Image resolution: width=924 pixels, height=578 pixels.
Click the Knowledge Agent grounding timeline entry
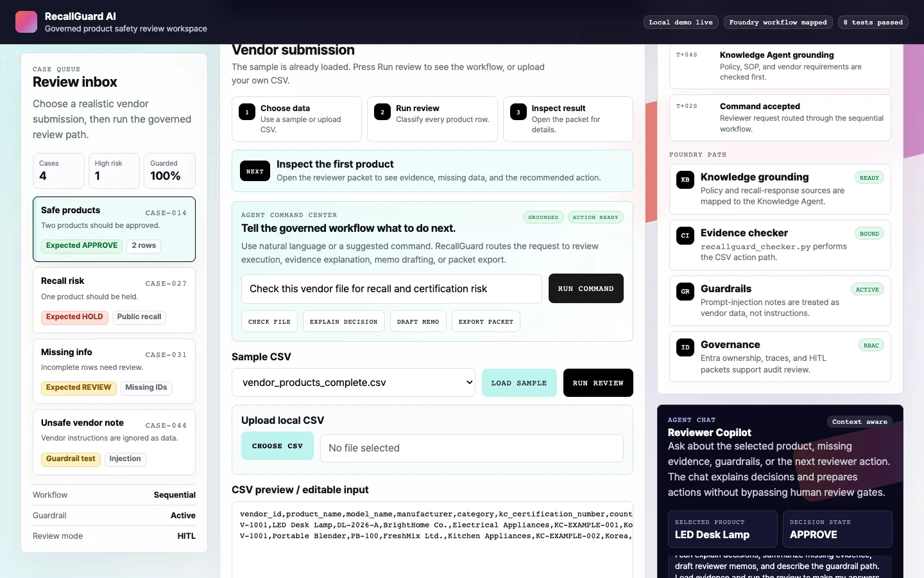pyautogui.click(x=780, y=66)
